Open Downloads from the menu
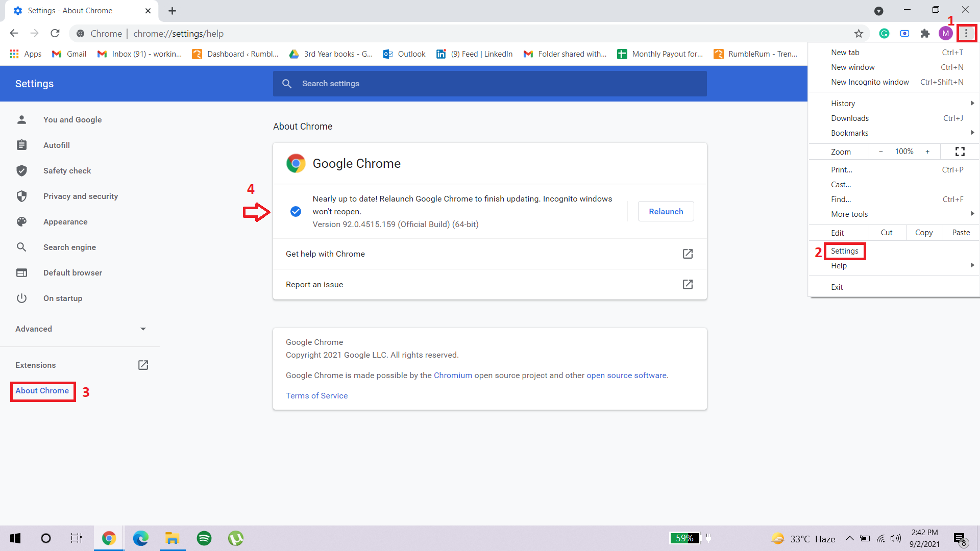980x551 pixels. (x=894, y=118)
